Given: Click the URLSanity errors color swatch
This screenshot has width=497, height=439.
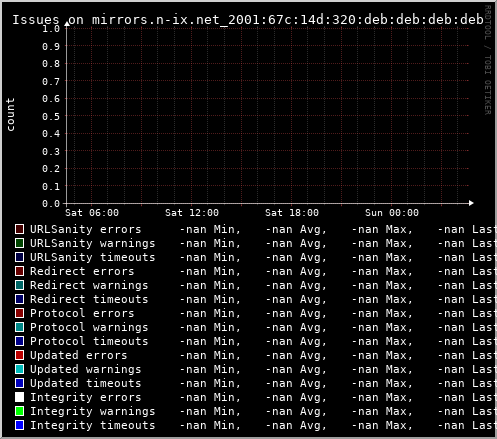Looking at the screenshot, I should 19,229.
